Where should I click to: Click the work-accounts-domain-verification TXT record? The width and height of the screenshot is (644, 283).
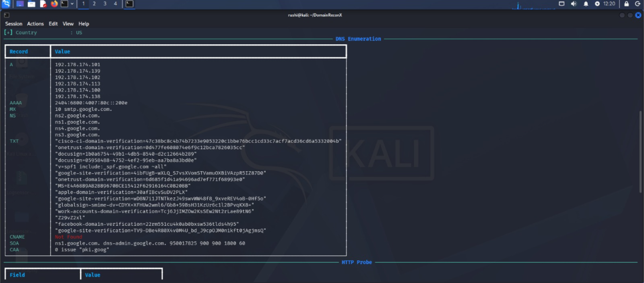pos(155,212)
